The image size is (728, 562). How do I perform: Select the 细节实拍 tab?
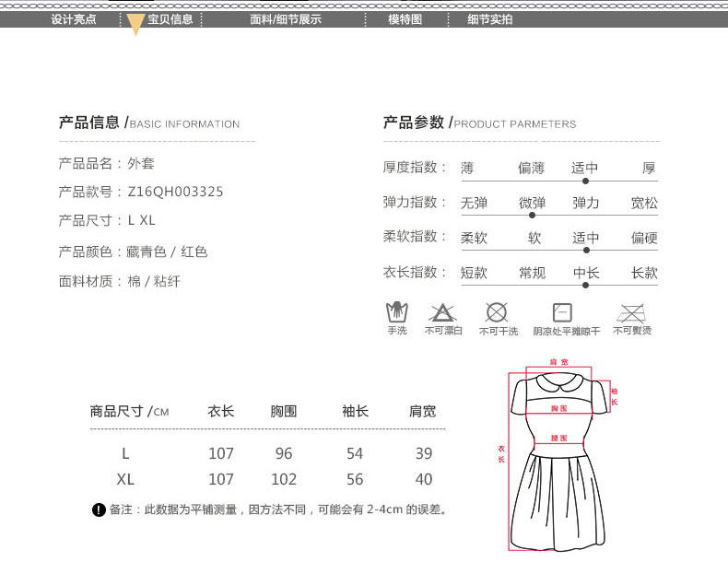click(x=490, y=19)
